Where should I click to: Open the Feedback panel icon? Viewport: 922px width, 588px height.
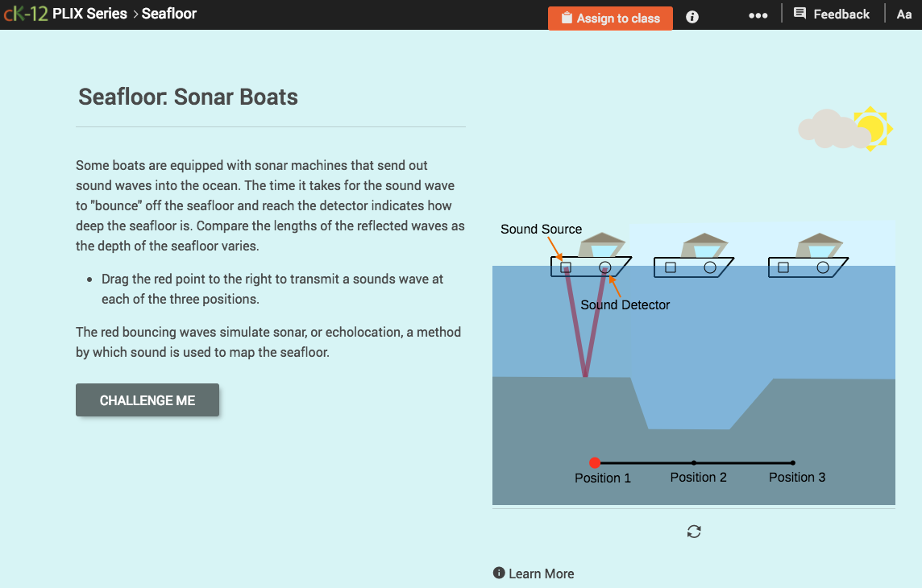[799, 14]
